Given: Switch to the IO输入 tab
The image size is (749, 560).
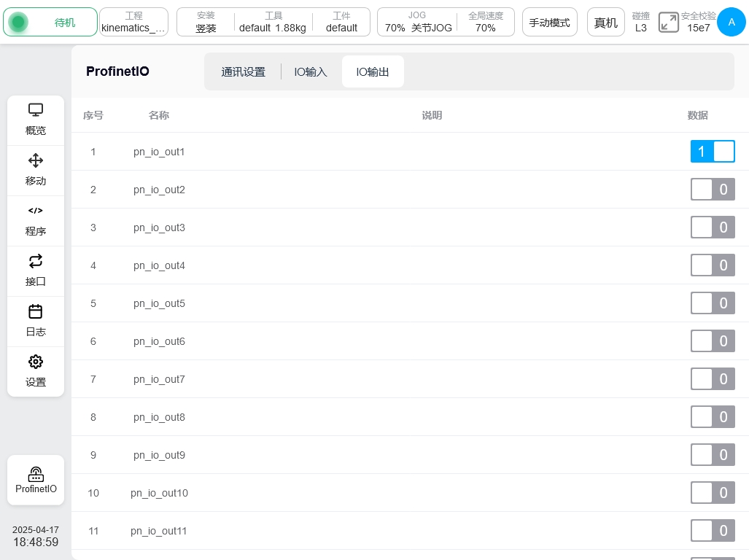Looking at the screenshot, I should click(x=311, y=72).
